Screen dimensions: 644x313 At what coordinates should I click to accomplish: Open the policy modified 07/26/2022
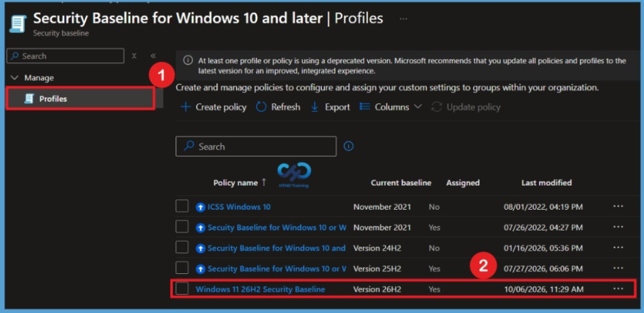[x=277, y=227]
